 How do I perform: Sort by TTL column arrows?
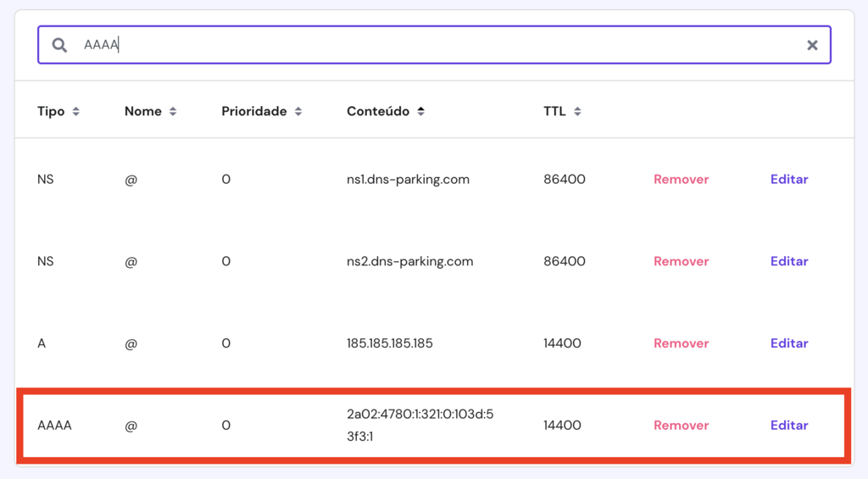(577, 112)
